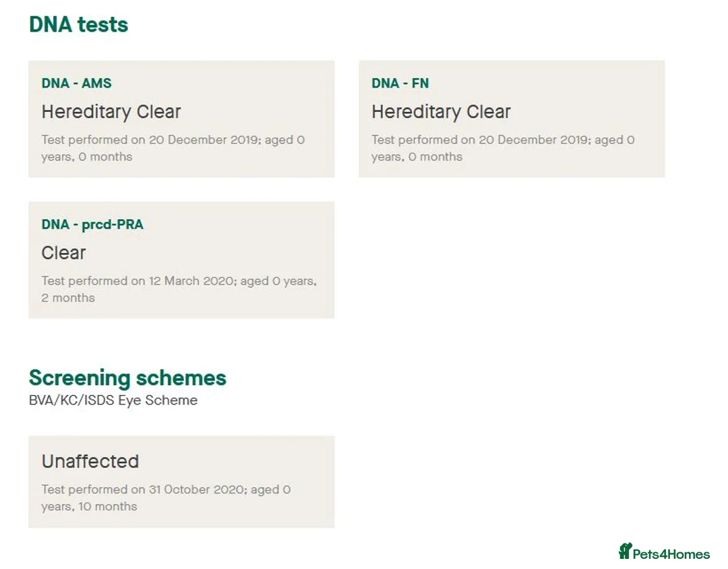Click the Unaffected eye scheme result

(90, 462)
